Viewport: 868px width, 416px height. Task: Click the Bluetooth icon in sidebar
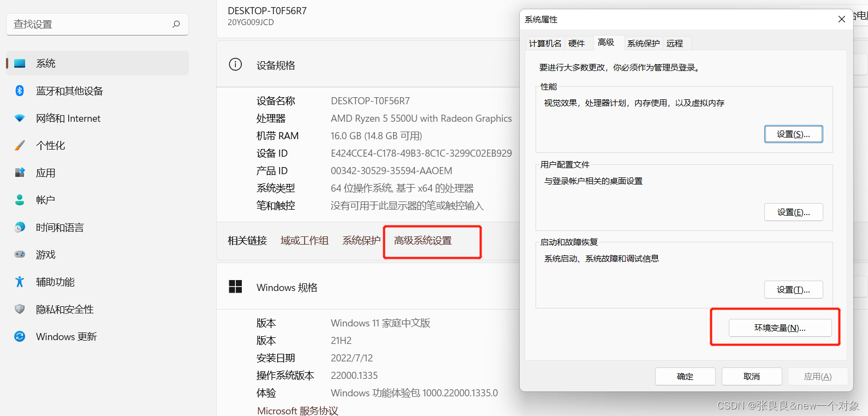tap(20, 91)
